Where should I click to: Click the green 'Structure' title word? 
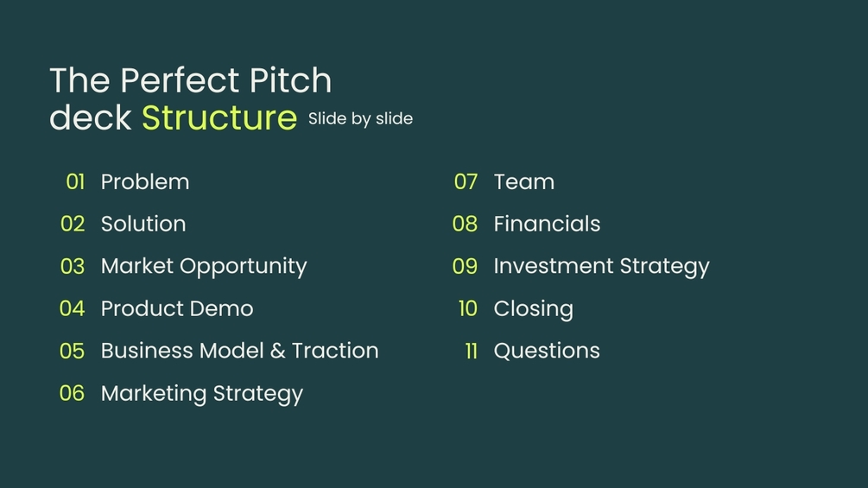click(219, 117)
